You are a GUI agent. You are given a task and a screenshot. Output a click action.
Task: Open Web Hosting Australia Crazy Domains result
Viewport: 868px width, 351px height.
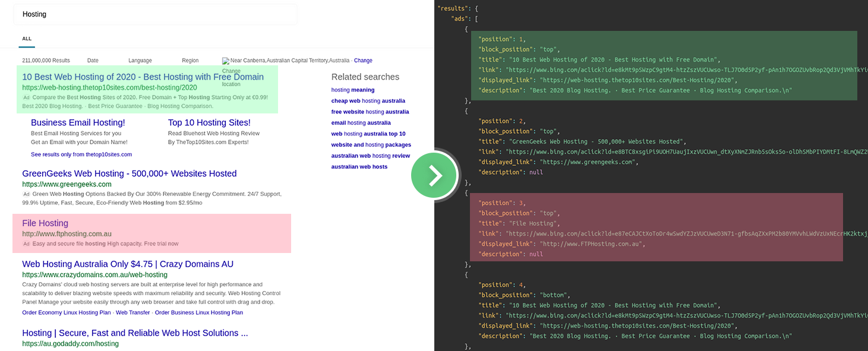[128, 264]
